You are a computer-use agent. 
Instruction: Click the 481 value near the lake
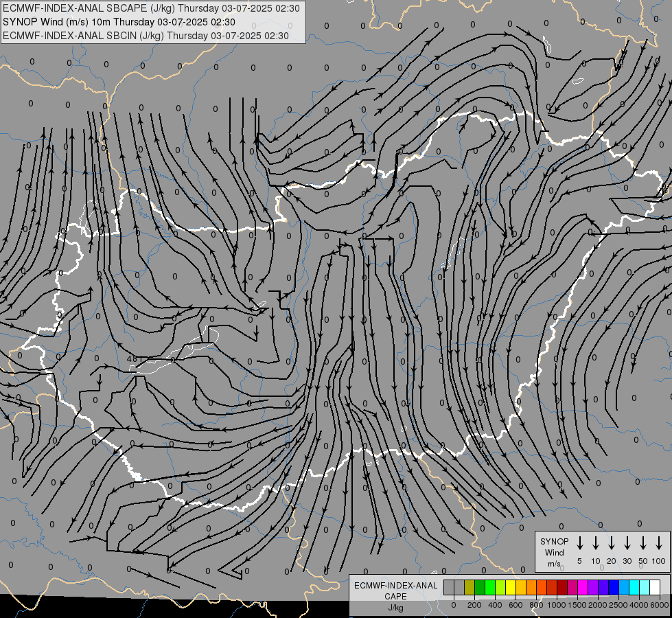click(x=134, y=358)
